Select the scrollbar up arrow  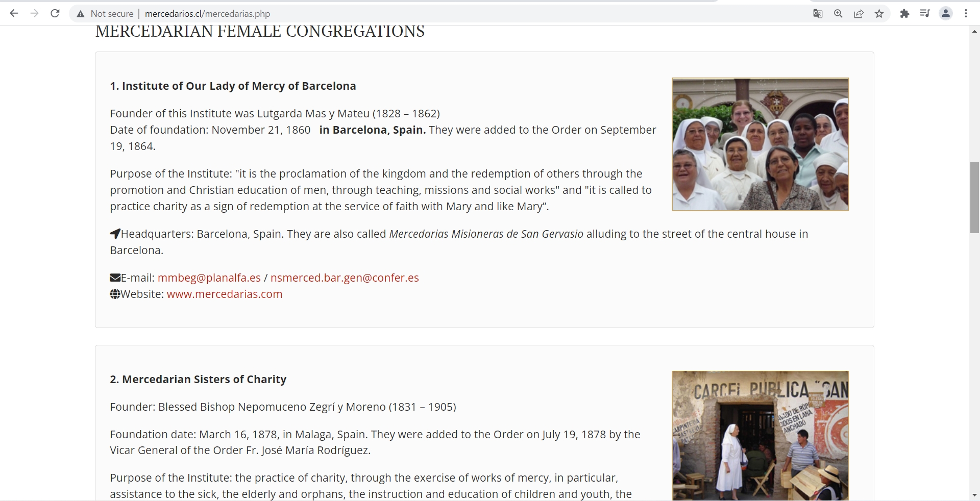(974, 32)
